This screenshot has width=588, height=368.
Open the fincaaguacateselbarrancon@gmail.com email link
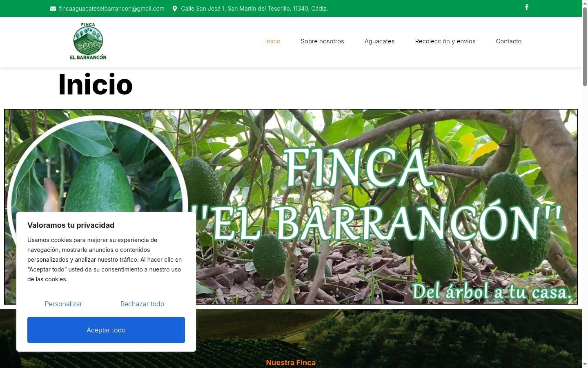click(x=112, y=9)
